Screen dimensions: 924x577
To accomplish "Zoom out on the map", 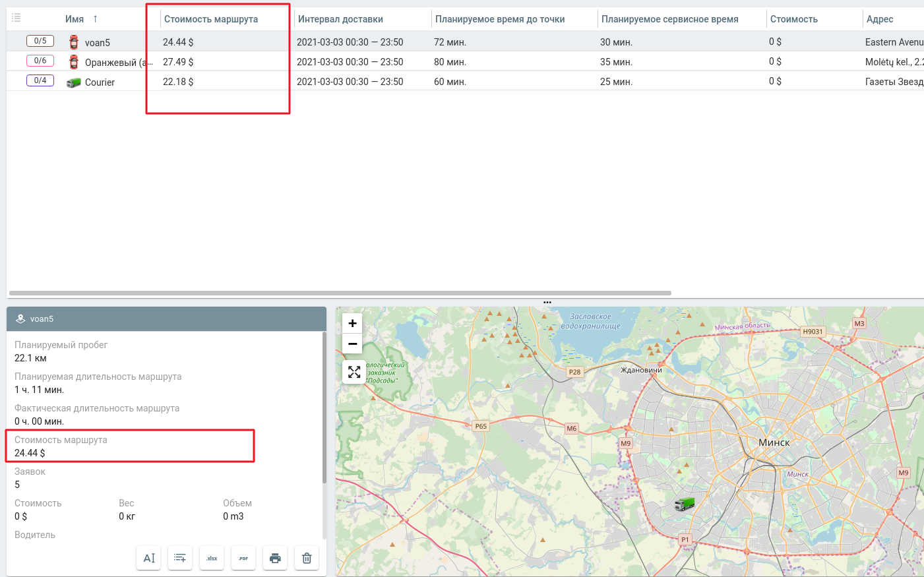I will point(353,344).
